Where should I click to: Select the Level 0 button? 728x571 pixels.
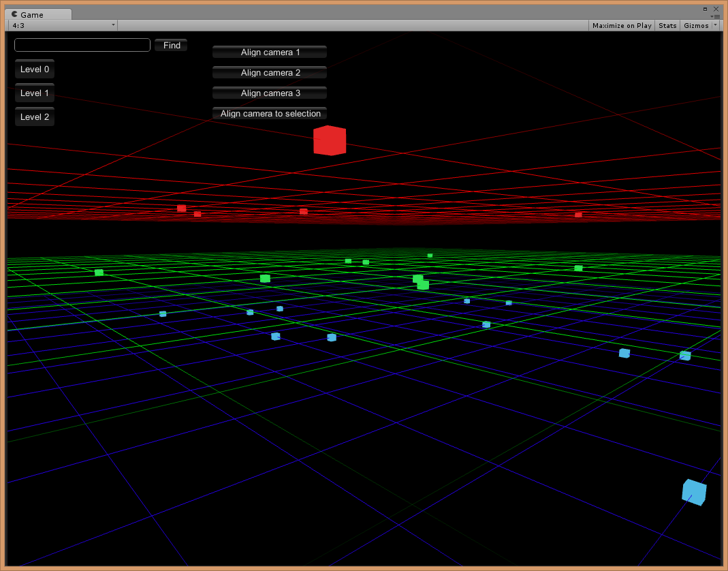[35, 70]
